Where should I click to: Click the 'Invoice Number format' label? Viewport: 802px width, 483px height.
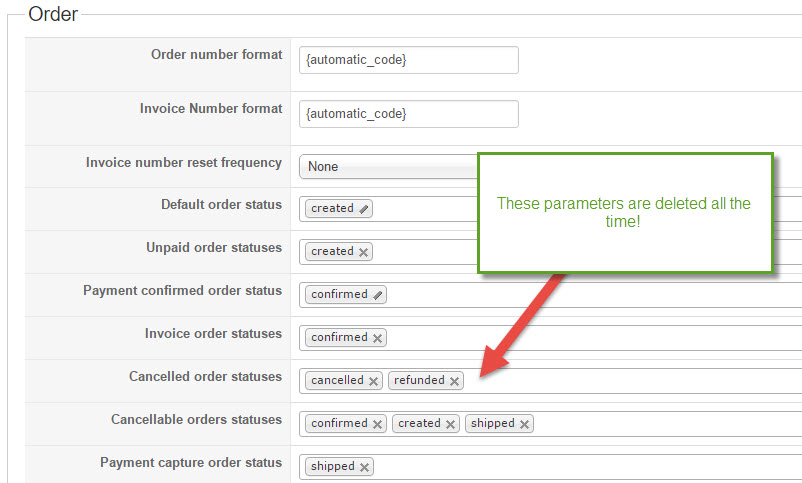211,108
